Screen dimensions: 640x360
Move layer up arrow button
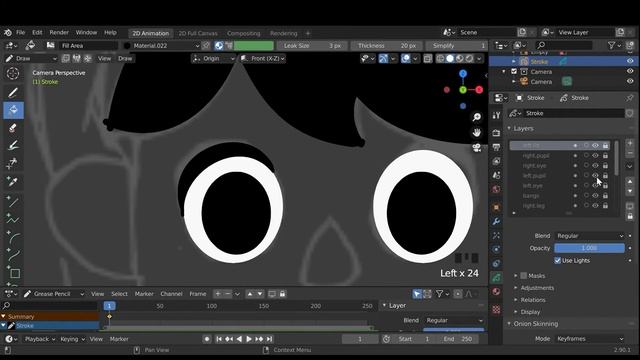[630, 181]
